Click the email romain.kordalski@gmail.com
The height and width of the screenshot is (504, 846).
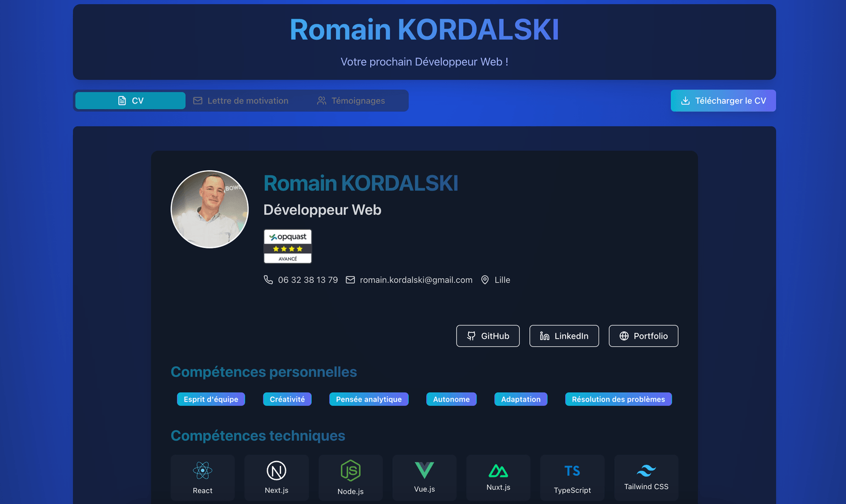pyautogui.click(x=416, y=280)
